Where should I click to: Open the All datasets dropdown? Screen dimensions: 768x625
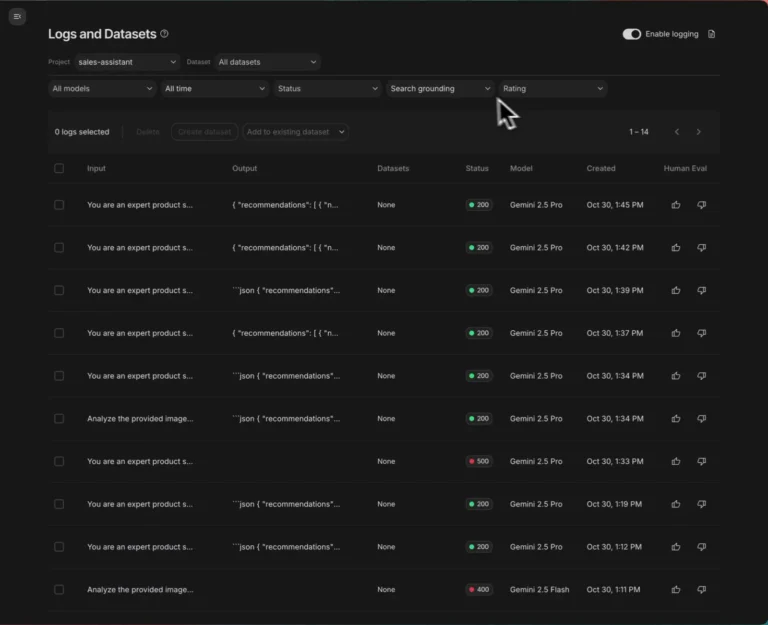pos(267,62)
